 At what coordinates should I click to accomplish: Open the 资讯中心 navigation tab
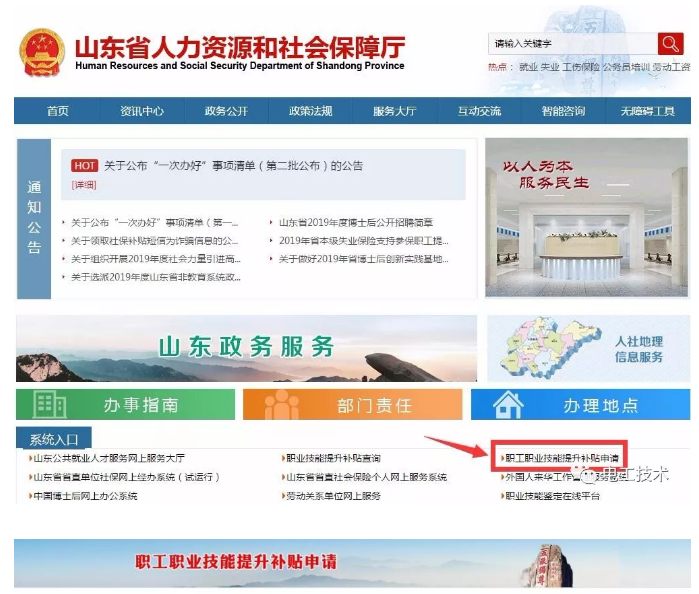coord(142,111)
